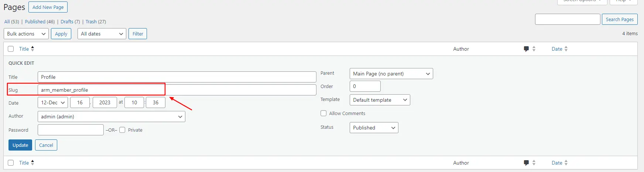This screenshot has height=172, width=644.
Task: Click Title sort arrows in footer row
Action: click(x=32, y=162)
